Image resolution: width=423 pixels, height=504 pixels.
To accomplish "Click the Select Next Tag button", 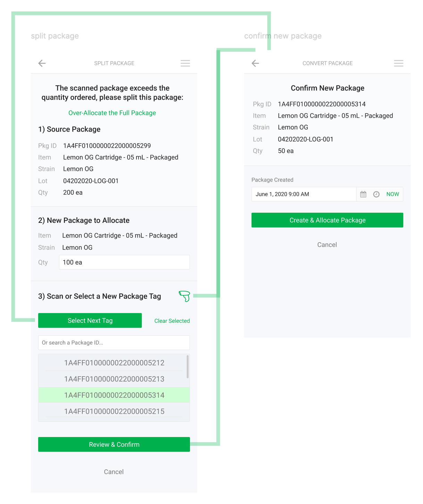I will pos(90,320).
